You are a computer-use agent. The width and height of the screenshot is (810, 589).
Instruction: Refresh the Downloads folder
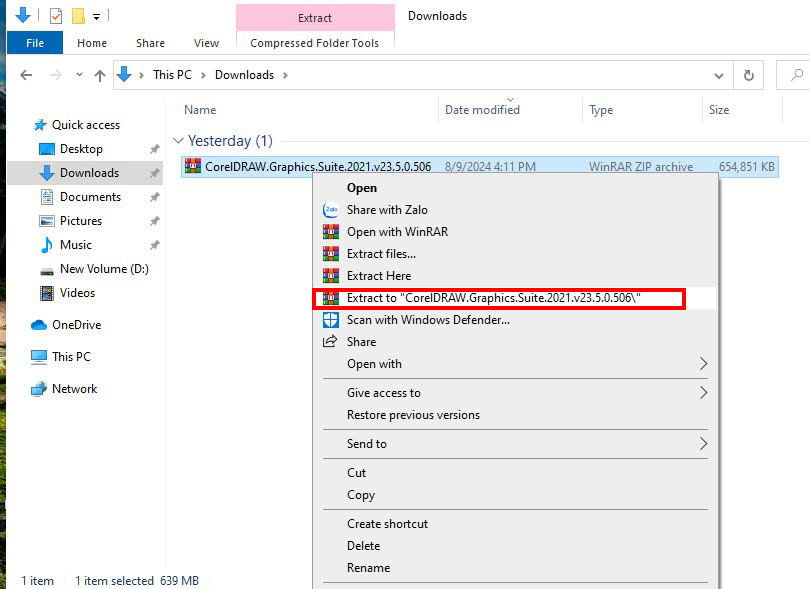(x=749, y=75)
